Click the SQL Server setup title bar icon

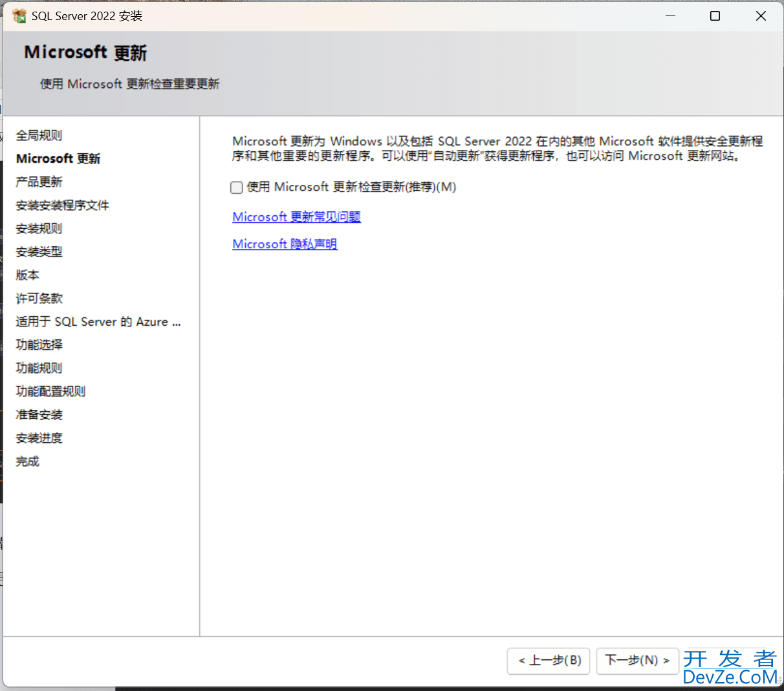pos(19,16)
